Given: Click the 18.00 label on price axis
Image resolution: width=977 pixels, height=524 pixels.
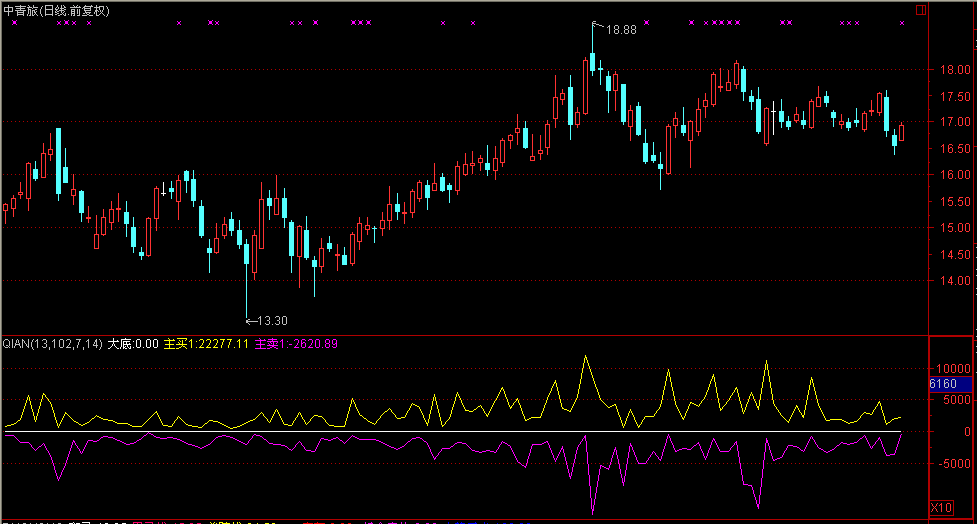Looking at the screenshot, I should point(952,71).
